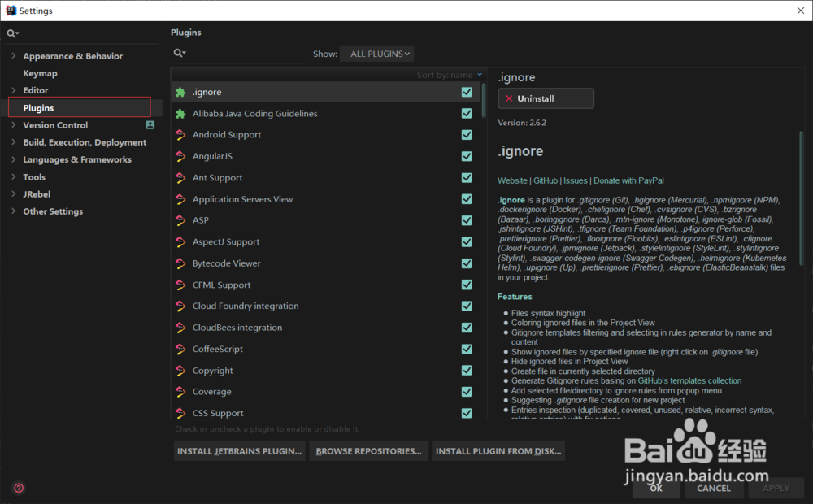Viewport: 813px width, 504px height.
Task: Expand the Version Control node
Action: [14, 125]
